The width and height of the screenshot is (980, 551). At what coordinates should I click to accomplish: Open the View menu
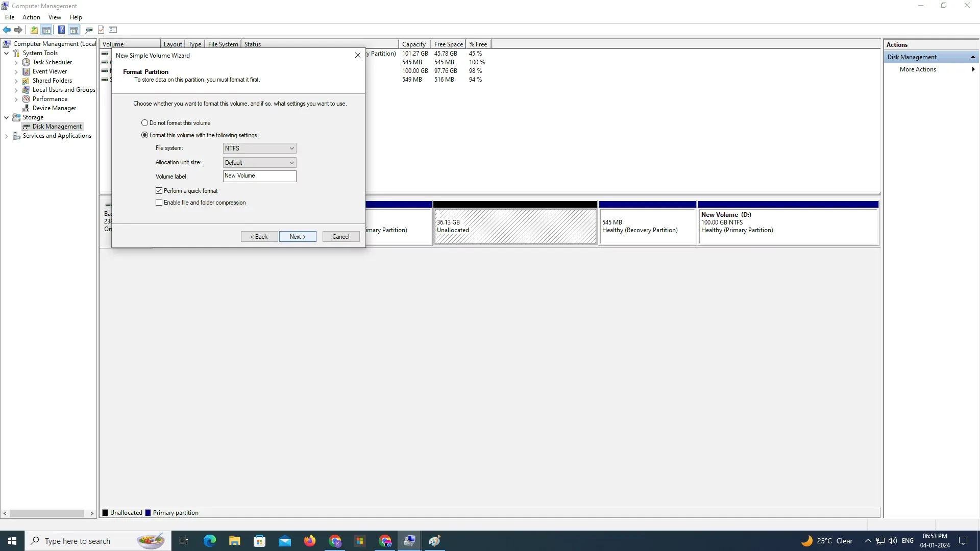[x=55, y=17]
